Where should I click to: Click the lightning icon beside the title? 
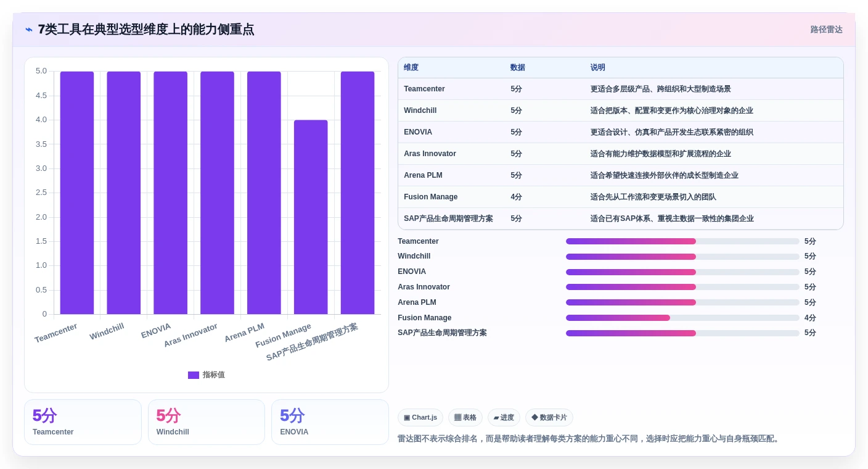tap(29, 30)
